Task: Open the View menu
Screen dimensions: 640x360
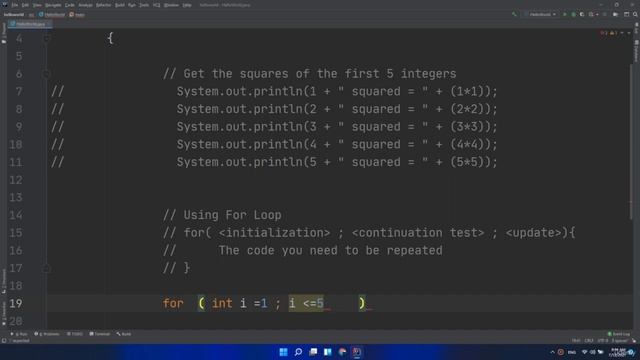Action: (37, 5)
